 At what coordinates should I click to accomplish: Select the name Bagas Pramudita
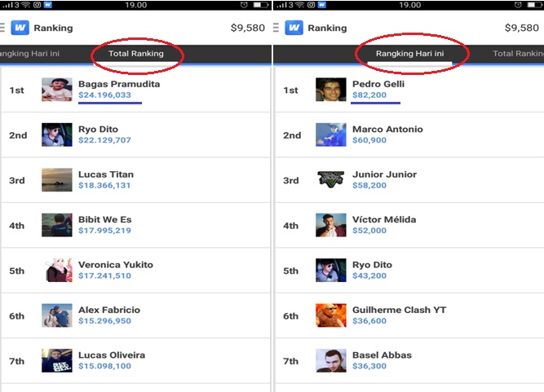(x=119, y=84)
